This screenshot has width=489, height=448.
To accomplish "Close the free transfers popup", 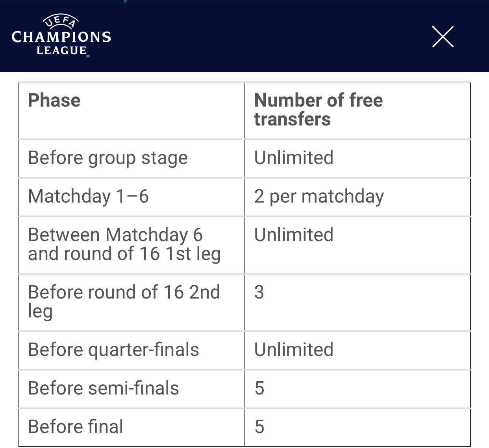I will pyautogui.click(x=443, y=37).
